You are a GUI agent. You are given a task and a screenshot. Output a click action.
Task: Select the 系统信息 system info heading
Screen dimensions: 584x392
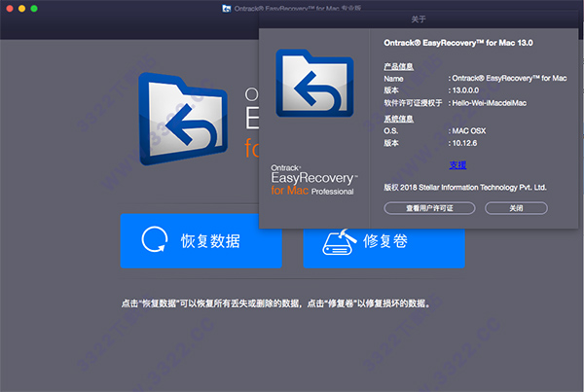click(398, 119)
